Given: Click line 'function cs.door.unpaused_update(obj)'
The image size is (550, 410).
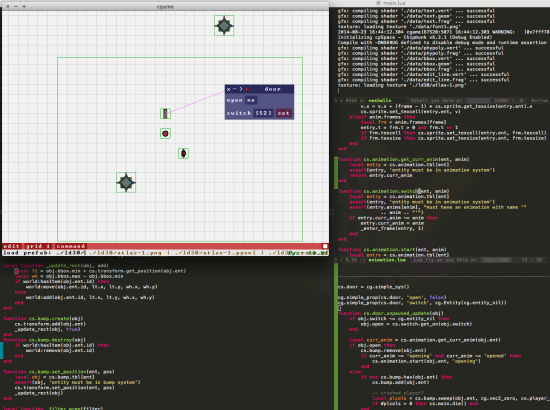Looking at the screenshot, I should pyautogui.click(x=391, y=313).
